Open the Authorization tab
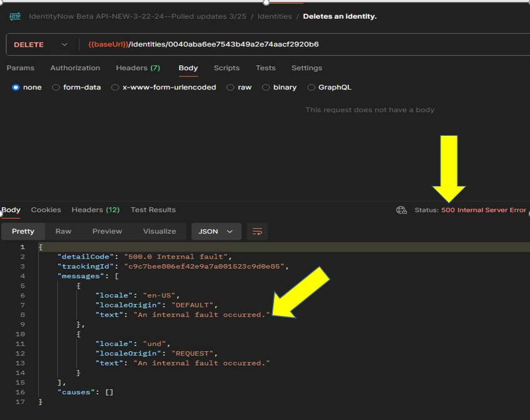 point(75,68)
